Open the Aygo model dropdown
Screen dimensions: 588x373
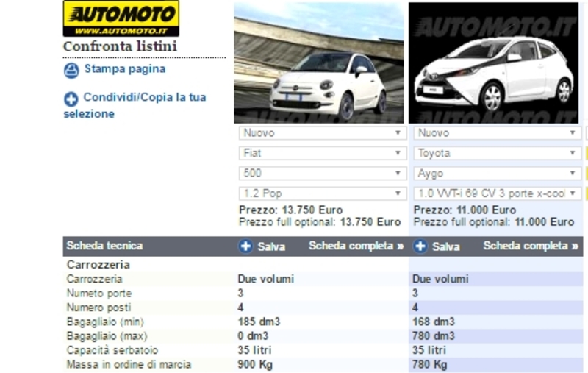click(x=498, y=174)
